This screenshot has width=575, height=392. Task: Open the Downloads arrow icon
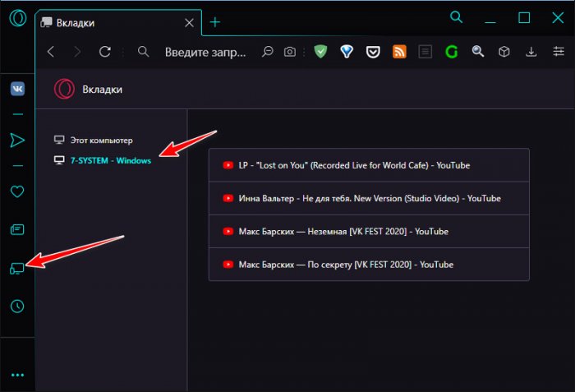(x=531, y=52)
